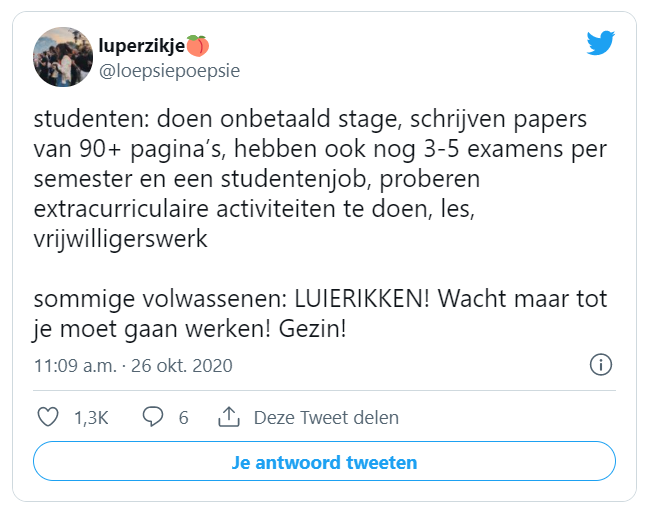The width and height of the screenshot is (650, 512).
Task: Click the peach emoji beside luperzikje
Action: click(199, 46)
